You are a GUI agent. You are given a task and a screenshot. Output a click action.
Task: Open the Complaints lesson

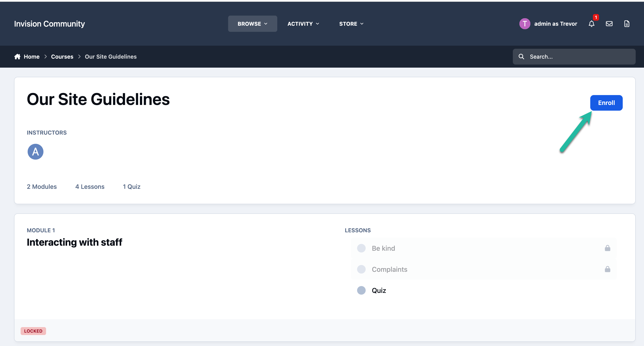(x=389, y=269)
